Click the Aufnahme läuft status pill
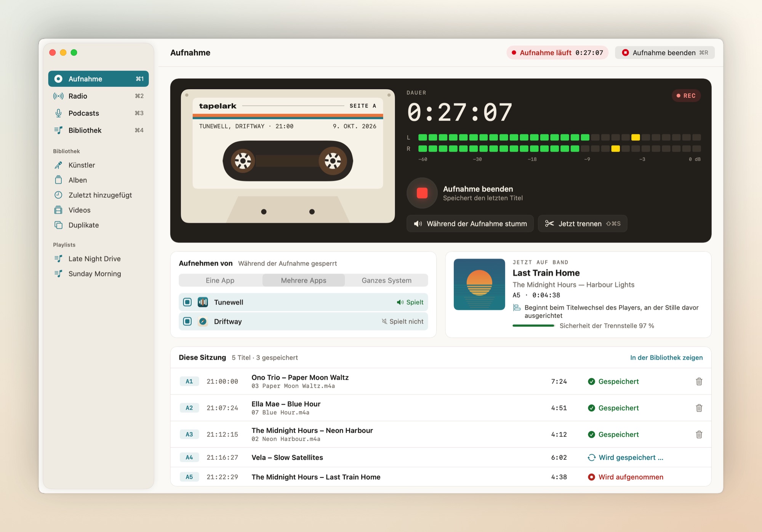The width and height of the screenshot is (762, 532). click(557, 53)
